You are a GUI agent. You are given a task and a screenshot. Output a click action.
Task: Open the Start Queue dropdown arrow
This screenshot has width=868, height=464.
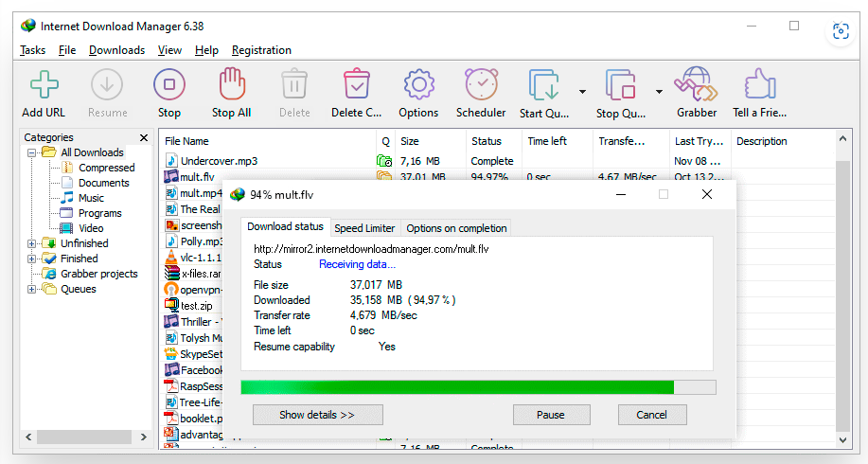tap(582, 92)
